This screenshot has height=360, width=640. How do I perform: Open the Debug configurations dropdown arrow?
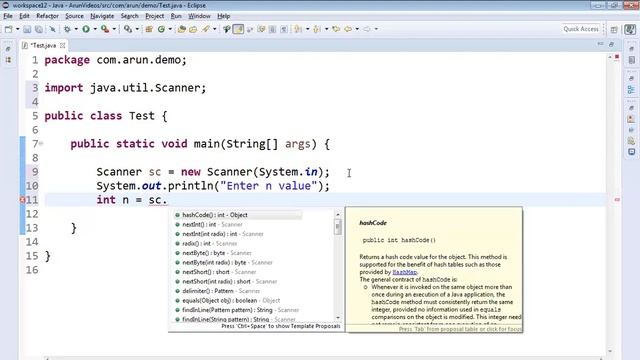coord(76,29)
